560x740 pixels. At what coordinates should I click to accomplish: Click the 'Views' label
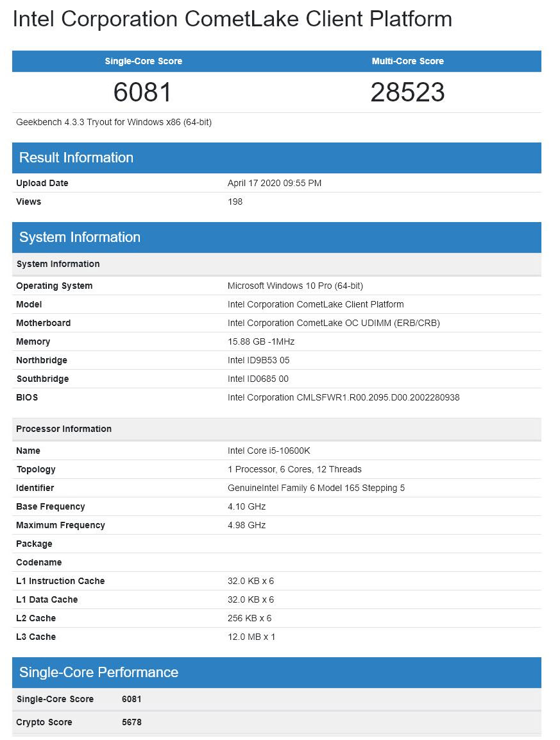(x=28, y=202)
